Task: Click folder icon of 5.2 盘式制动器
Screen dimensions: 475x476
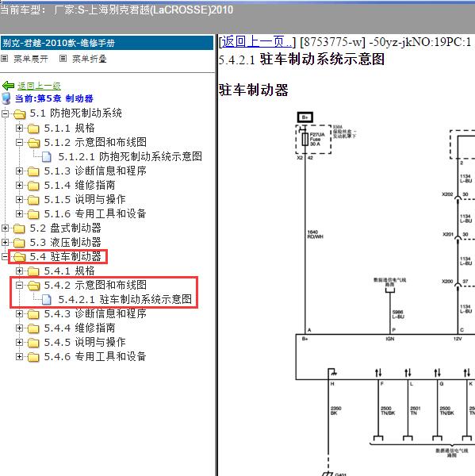Action: tap(19, 228)
